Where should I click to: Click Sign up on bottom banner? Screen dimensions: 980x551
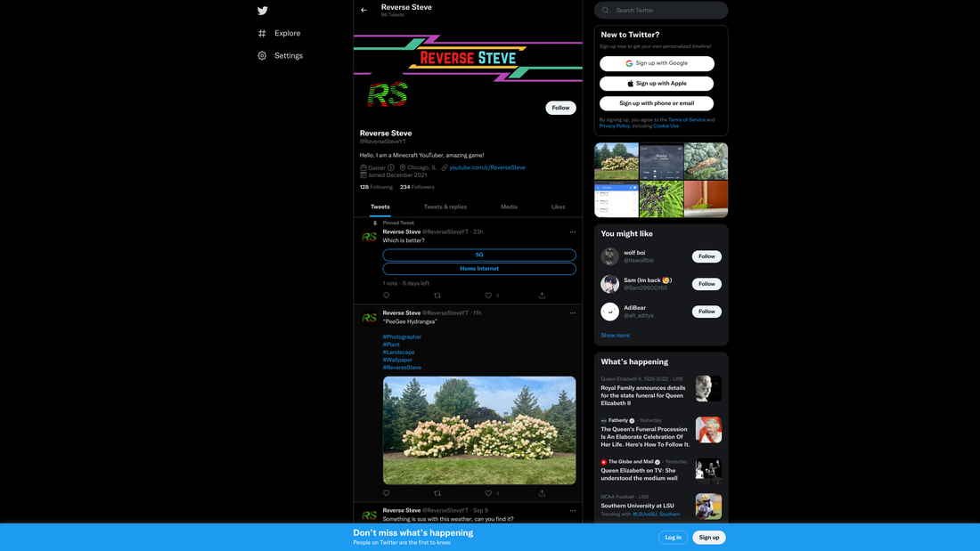(x=709, y=538)
